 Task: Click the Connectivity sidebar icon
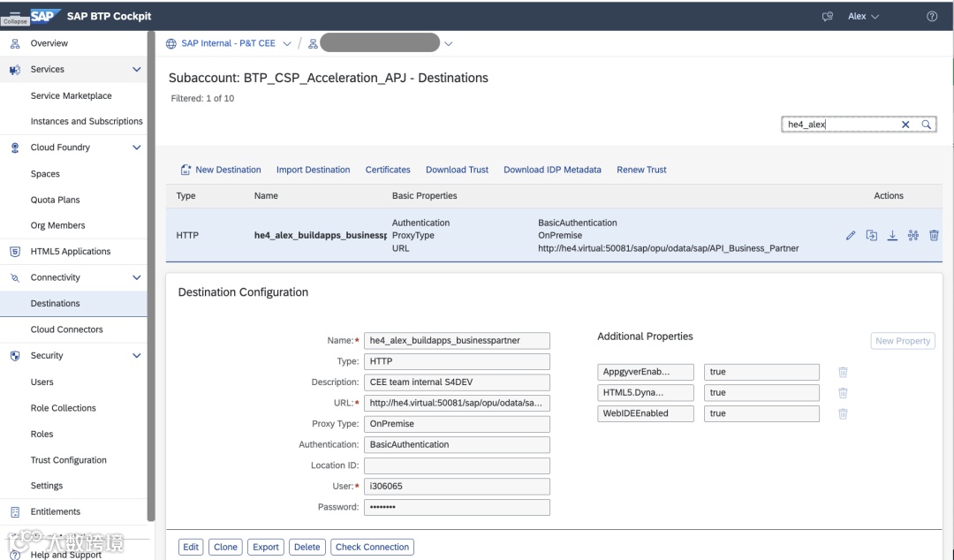point(15,277)
